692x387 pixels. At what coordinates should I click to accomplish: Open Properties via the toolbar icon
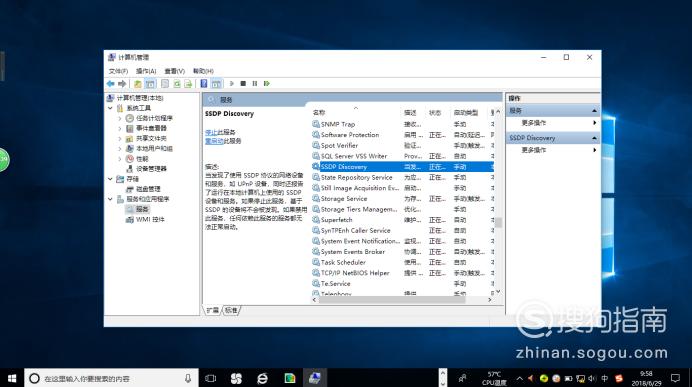click(x=165, y=83)
